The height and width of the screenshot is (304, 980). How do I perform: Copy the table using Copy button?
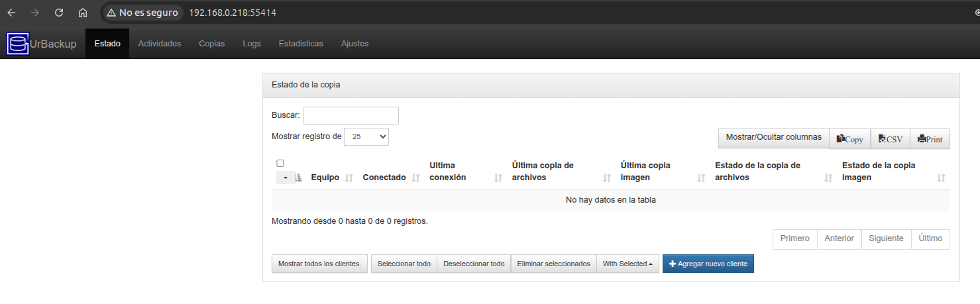pyautogui.click(x=849, y=139)
